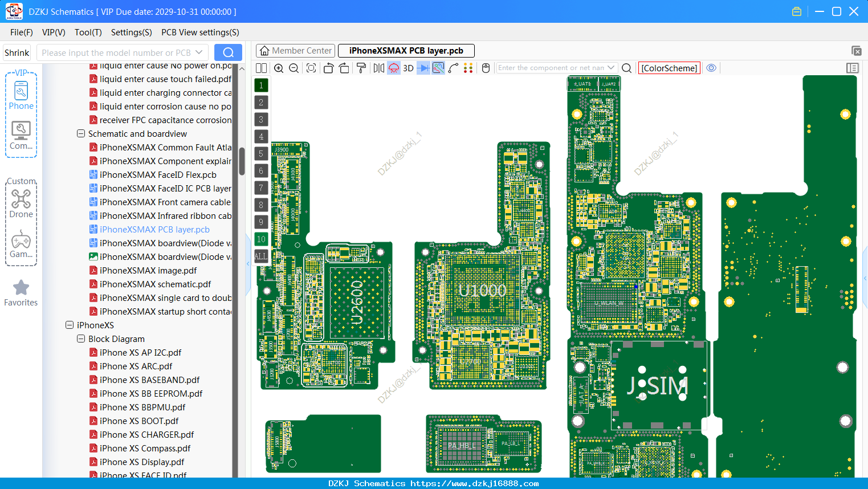Screen dimensions: 868x489
Task: Open the Drone category in sidebar
Action: tap(21, 204)
